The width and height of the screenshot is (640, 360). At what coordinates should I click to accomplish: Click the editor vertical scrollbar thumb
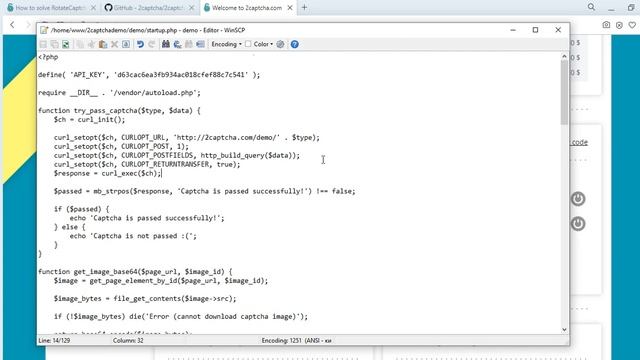(x=564, y=92)
